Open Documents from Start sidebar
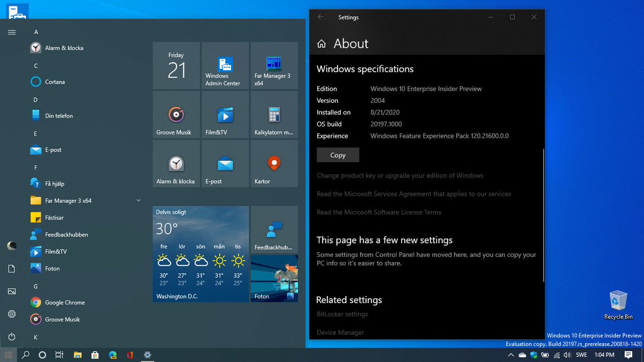 [x=12, y=269]
